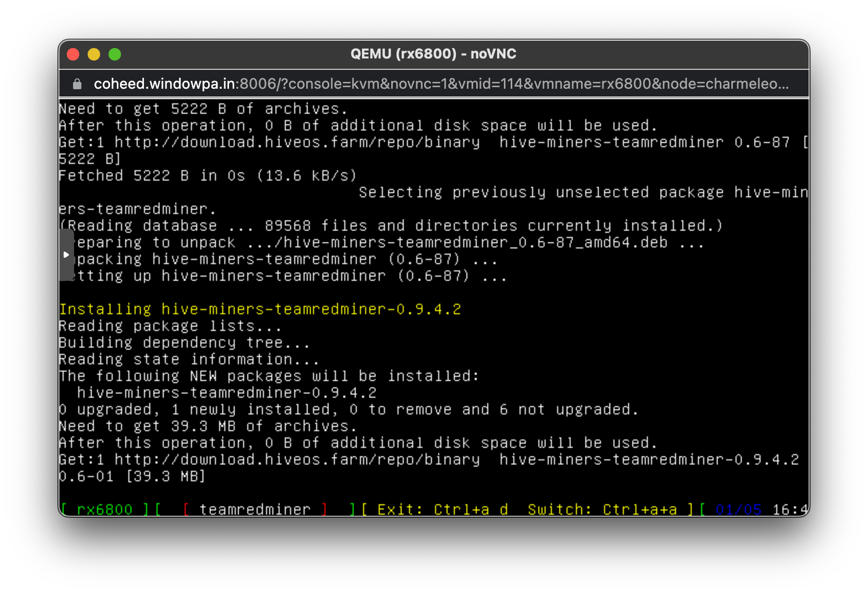Click the "Switch: Ctrl+a+a" hint in the status bar
868x594 pixels.
[x=602, y=509]
